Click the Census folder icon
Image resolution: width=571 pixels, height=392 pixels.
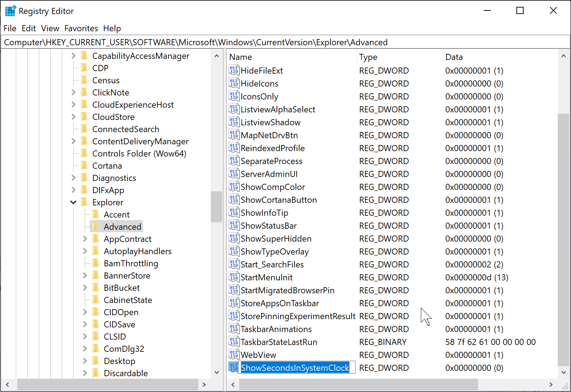(x=85, y=80)
